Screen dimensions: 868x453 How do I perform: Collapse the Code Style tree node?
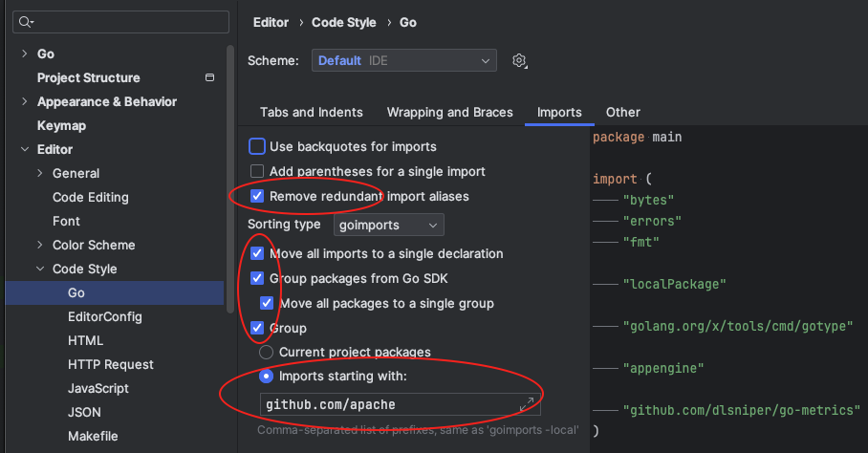40,270
